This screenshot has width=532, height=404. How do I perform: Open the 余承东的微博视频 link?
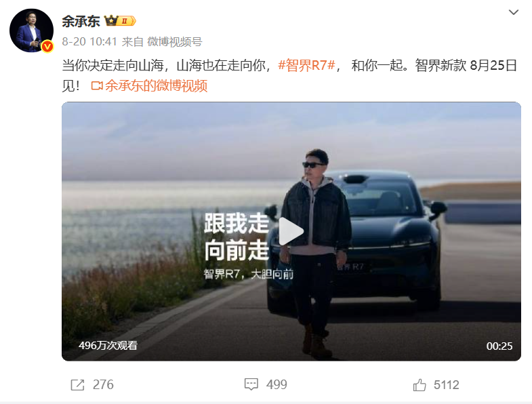(156, 85)
